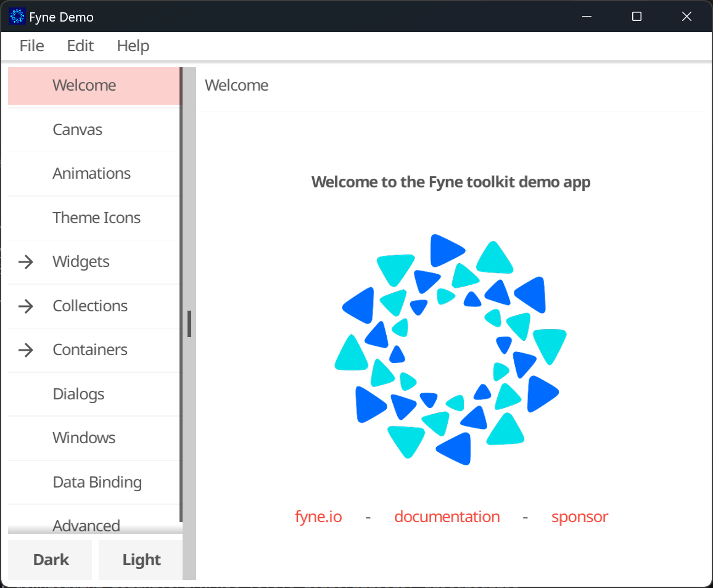
Task: Select the Welcome item in the sidebar
Action: tap(94, 86)
